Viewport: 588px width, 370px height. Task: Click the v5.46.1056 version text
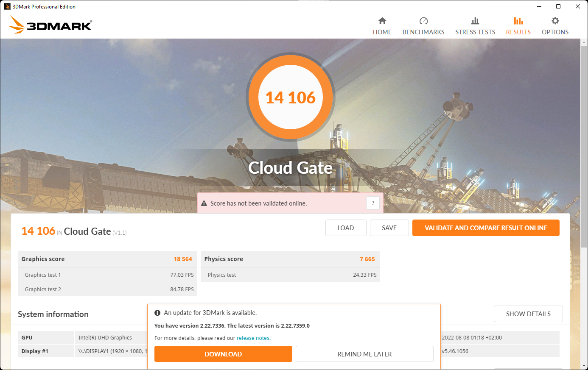coord(455,351)
